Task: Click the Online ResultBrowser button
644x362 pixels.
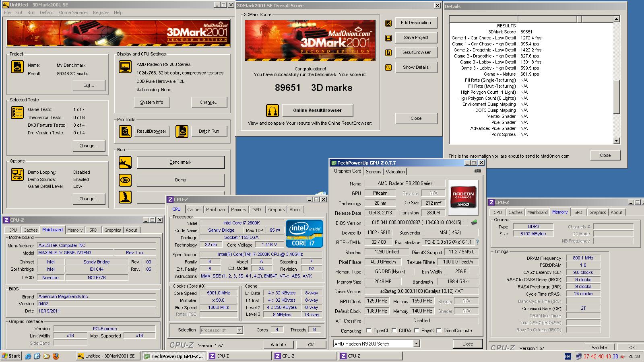Action: point(317,111)
